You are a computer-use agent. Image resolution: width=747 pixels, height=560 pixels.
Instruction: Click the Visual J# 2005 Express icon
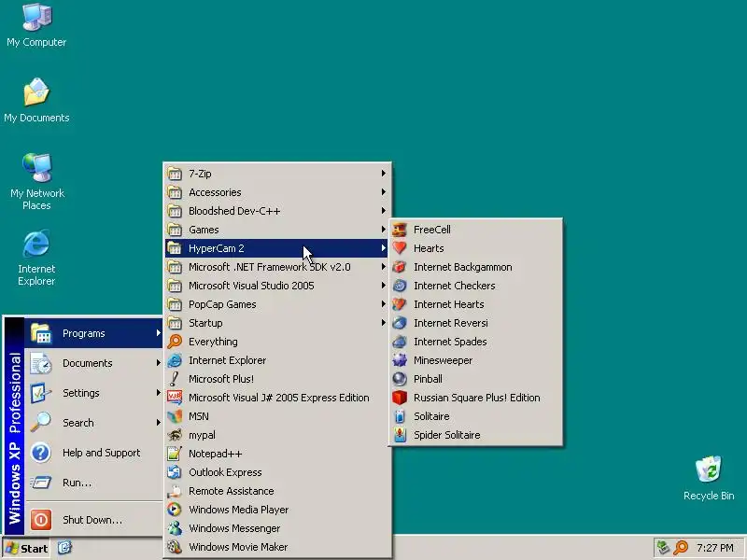[x=175, y=398]
